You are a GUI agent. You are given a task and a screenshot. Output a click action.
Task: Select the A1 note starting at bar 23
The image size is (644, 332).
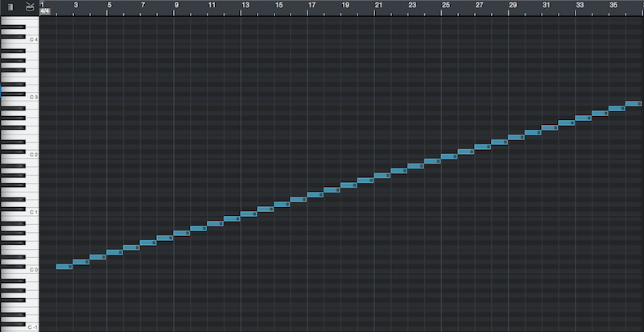click(x=416, y=166)
